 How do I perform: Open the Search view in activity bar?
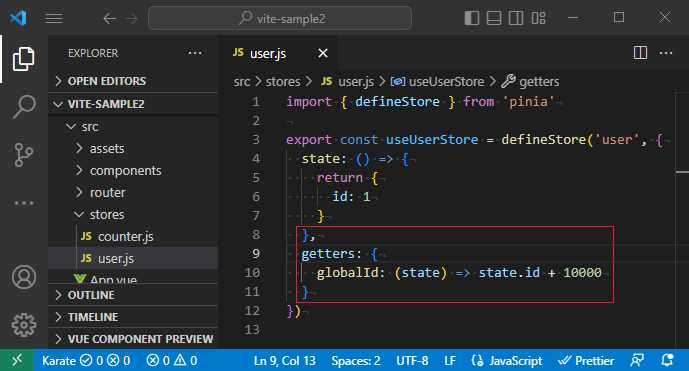click(x=24, y=107)
